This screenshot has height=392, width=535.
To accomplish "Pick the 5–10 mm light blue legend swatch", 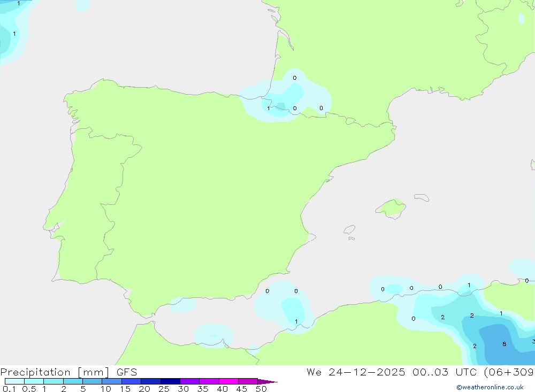I will click(92, 381).
